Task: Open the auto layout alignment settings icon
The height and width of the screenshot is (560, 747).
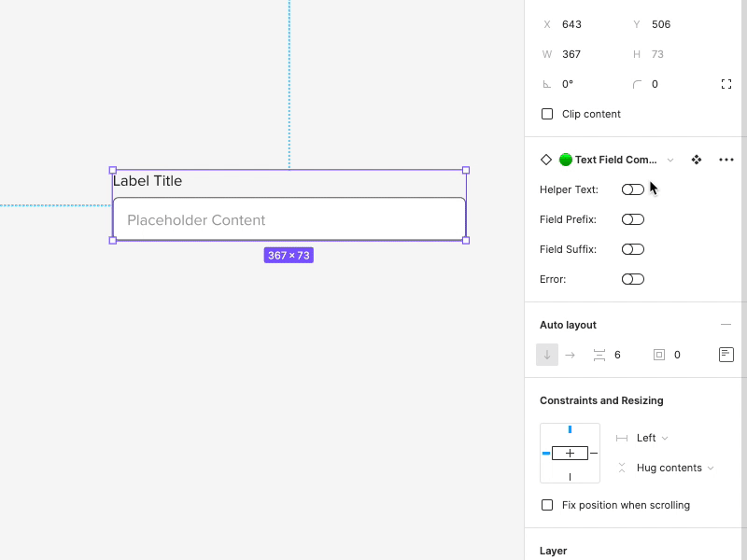Action: 726,355
